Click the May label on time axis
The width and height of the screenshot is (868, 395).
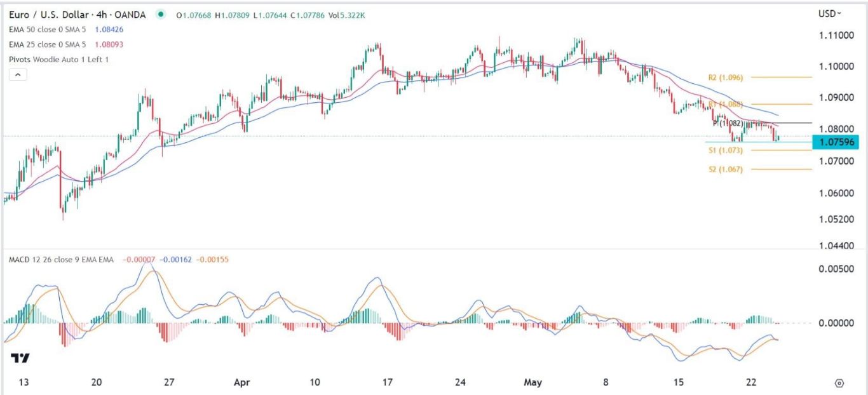(x=532, y=383)
